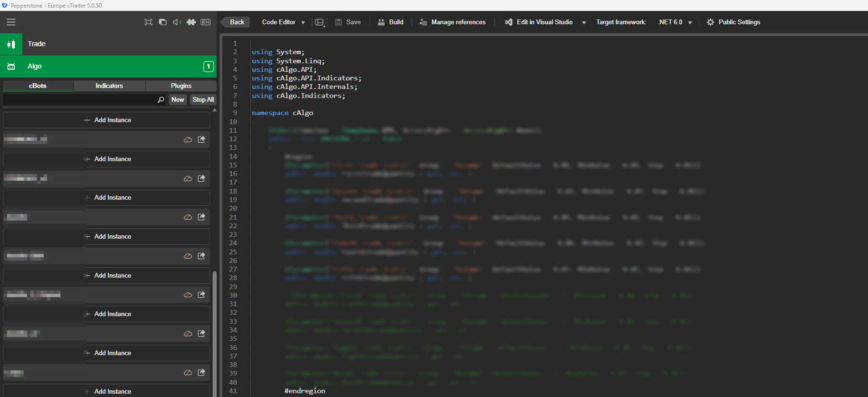Click 'namespace cAlgo' code line
Image resolution: width=868 pixels, height=397 pixels.
(282, 113)
